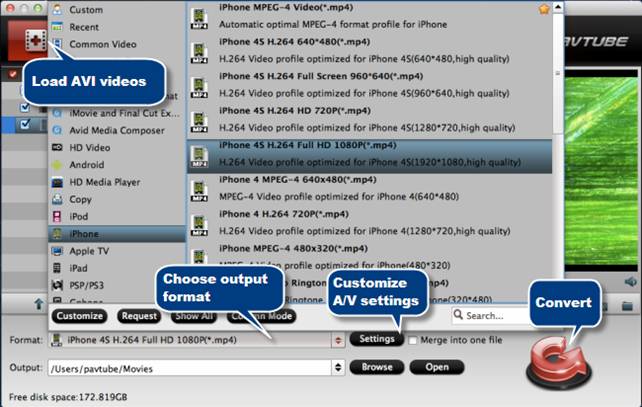The image size is (642, 407).
Task: Click scroll-up arrow of profile list
Action: click(558, 7)
